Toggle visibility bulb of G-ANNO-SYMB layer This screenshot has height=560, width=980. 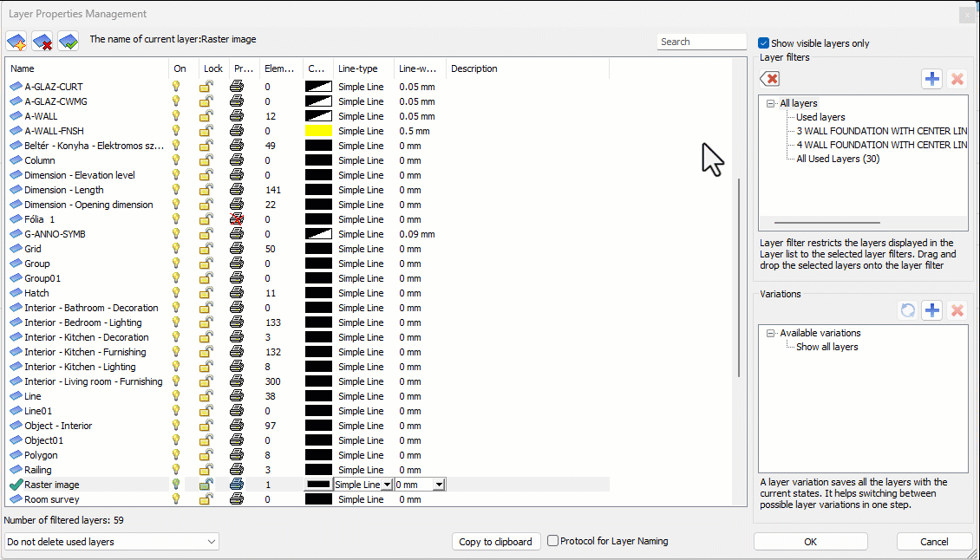pos(176,234)
